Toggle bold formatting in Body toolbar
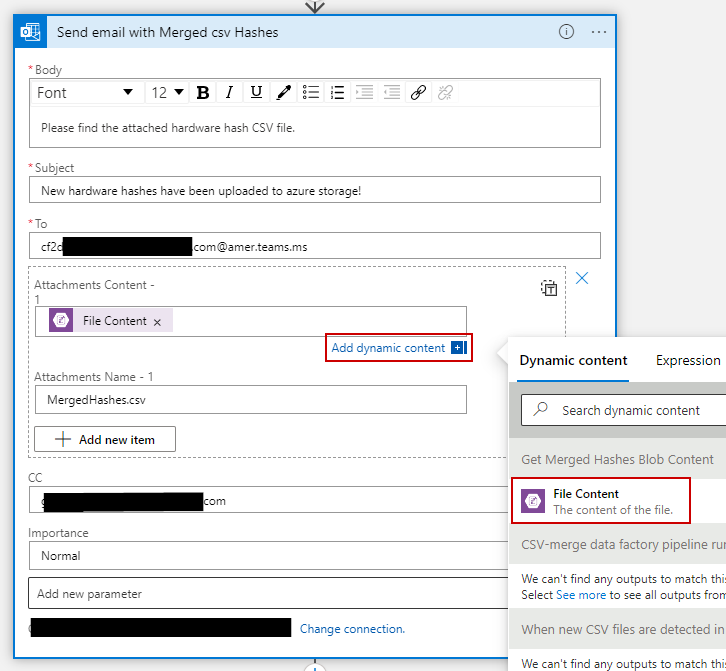 203,93
